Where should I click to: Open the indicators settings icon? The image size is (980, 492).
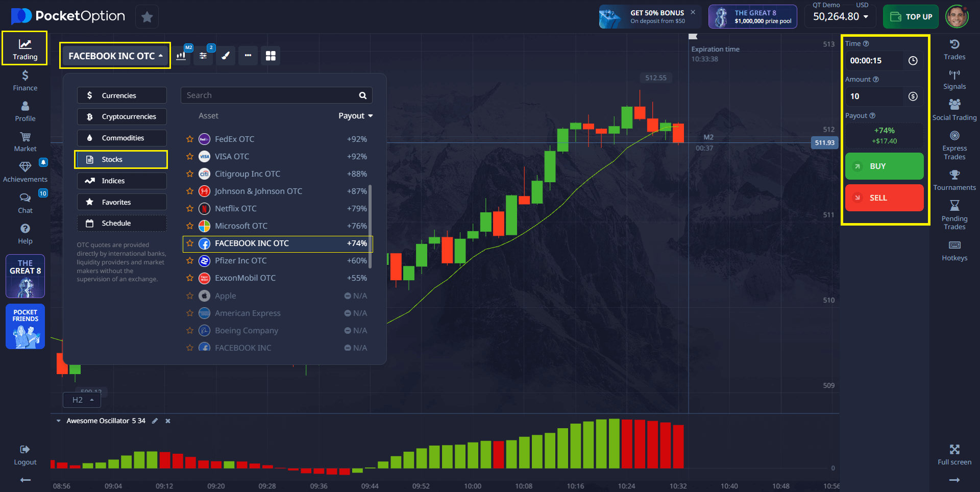coord(203,56)
